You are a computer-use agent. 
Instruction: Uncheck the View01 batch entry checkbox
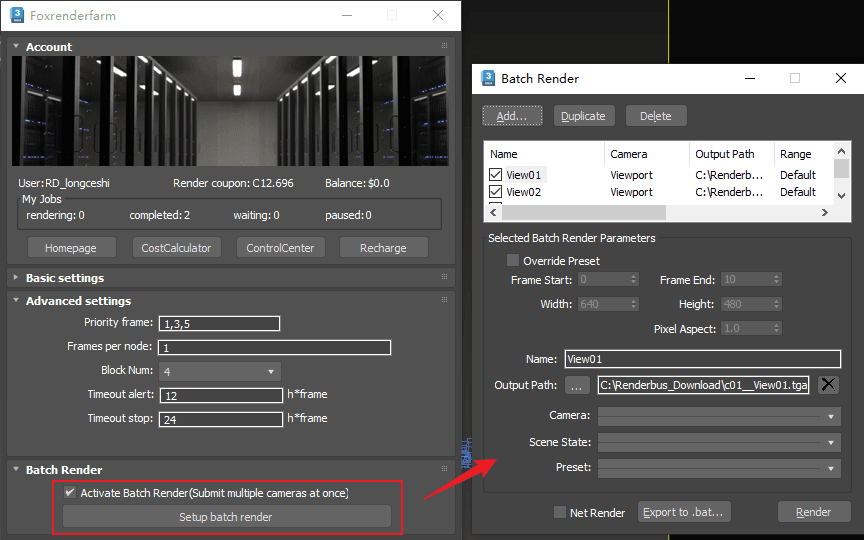[x=496, y=175]
